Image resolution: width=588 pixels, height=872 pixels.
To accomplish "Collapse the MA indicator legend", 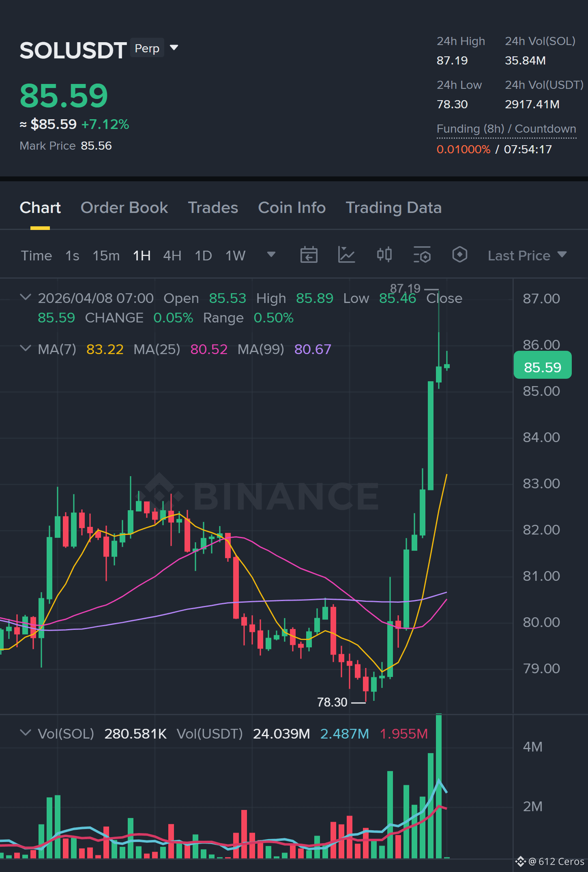I will click(26, 348).
